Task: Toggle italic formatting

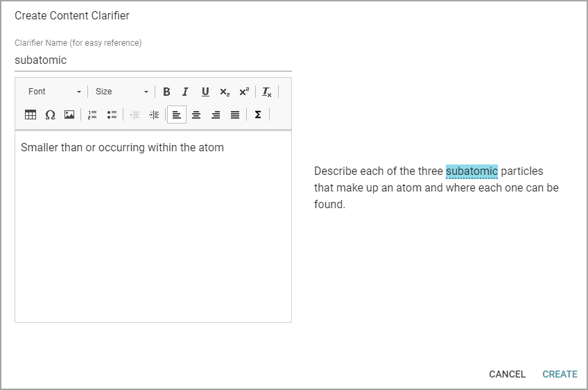Action: pos(185,92)
